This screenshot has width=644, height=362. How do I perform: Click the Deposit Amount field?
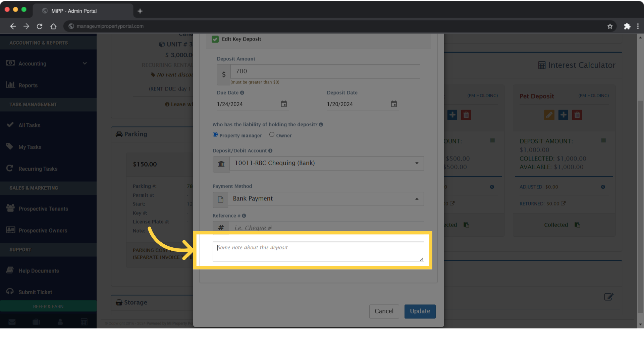[325, 71]
